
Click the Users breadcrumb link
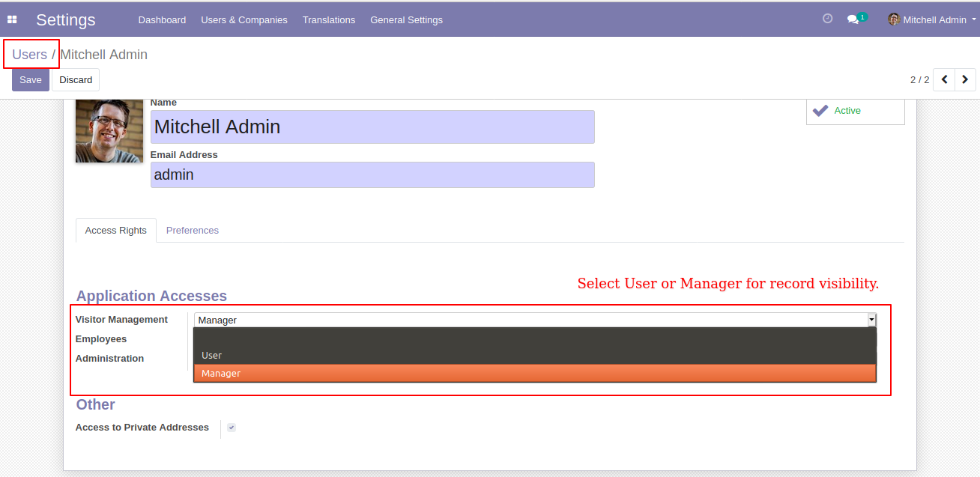pos(30,55)
